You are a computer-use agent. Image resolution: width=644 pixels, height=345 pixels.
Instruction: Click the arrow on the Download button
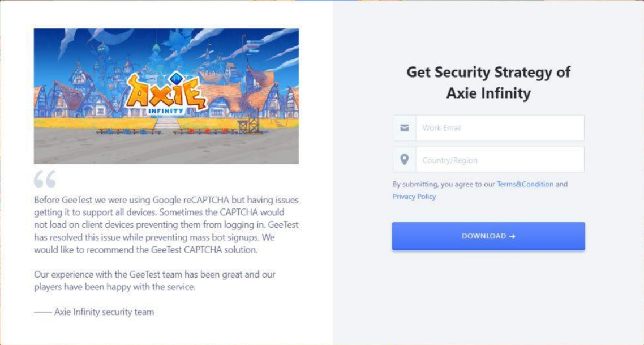pyautogui.click(x=512, y=236)
